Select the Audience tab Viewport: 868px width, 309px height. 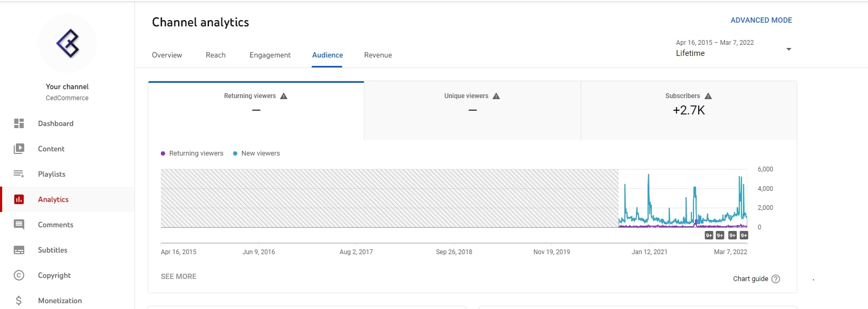click(x=327, y=55)
